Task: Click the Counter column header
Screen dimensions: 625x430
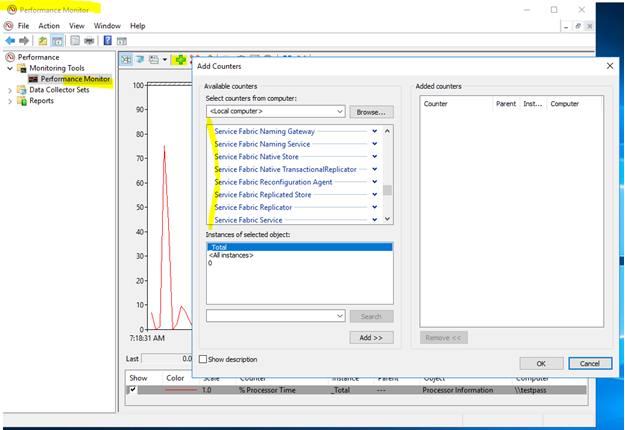Action: pos(456,104)
